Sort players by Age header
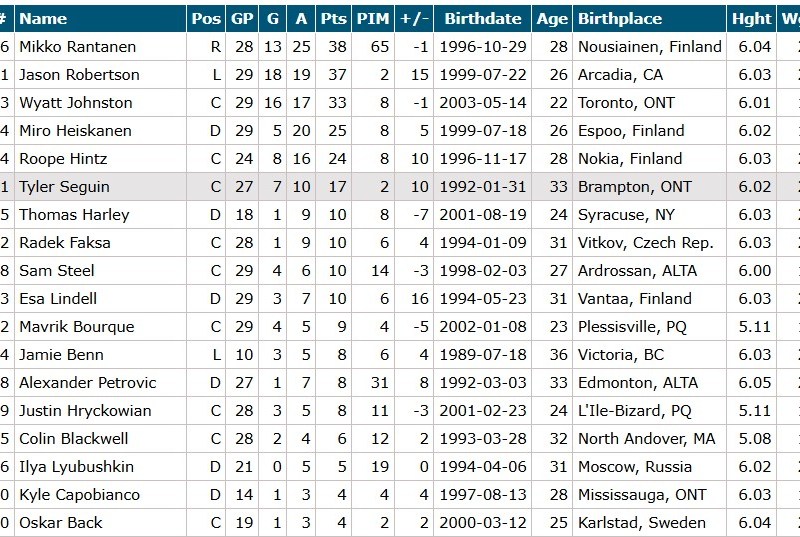Viewport: 800px width, 537px height. 552,18
